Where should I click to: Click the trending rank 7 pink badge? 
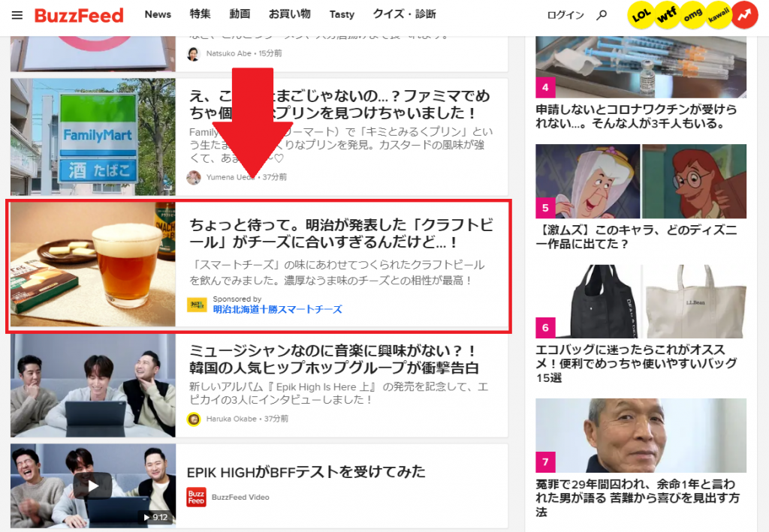click(x=545, y=462)
